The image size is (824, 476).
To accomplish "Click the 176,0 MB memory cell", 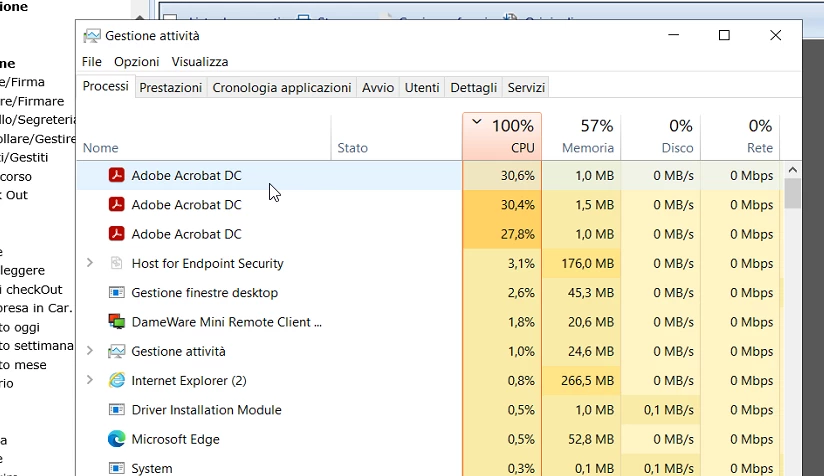I will (x=581, y=263).
